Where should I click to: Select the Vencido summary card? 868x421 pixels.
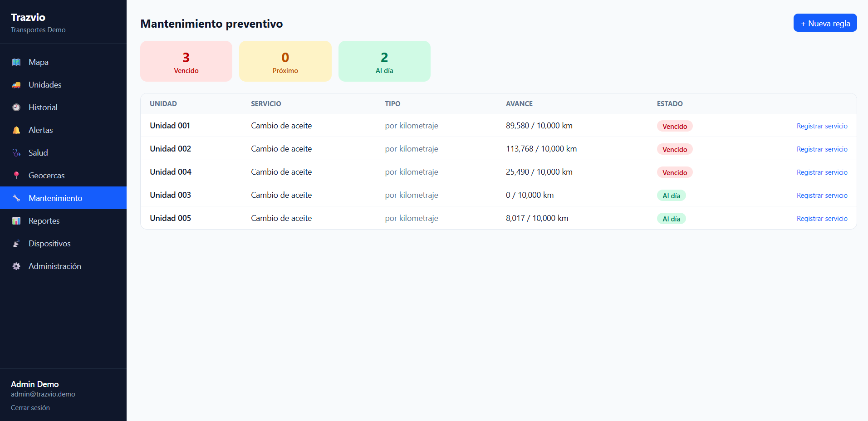tap(186, 61)
